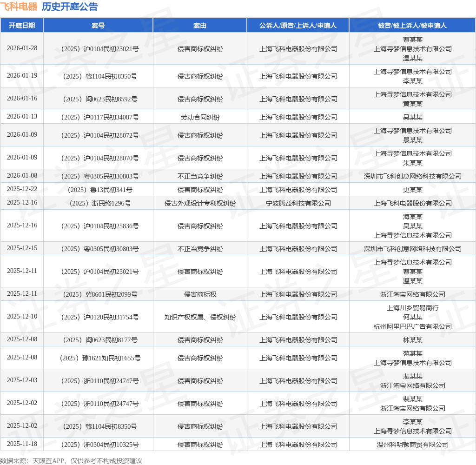Click defendant 景某某

click(x=413, y=140)
